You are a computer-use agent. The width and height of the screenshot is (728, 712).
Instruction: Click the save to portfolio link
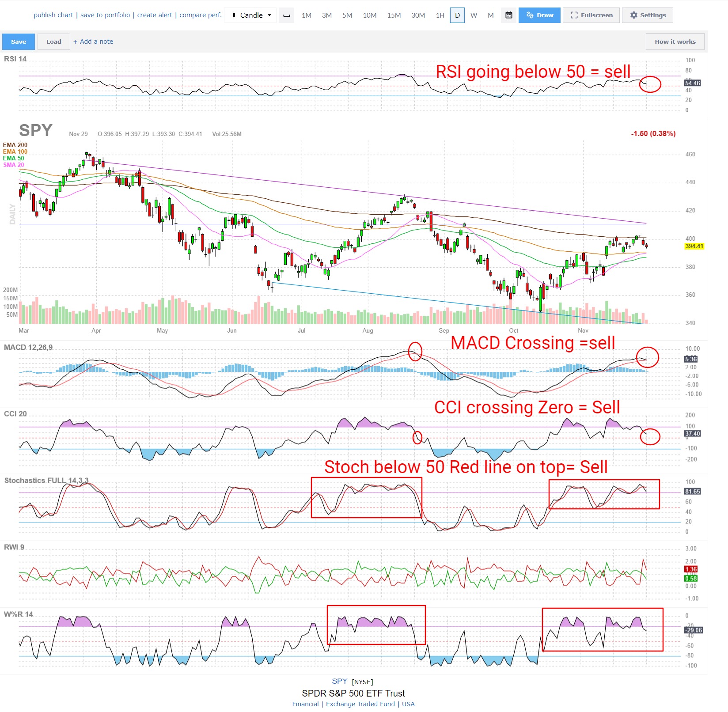[x=105, y=15]
